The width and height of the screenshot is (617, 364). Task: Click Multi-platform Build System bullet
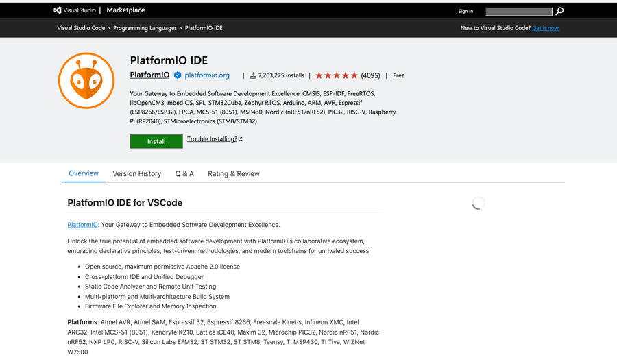click(157, 297)
